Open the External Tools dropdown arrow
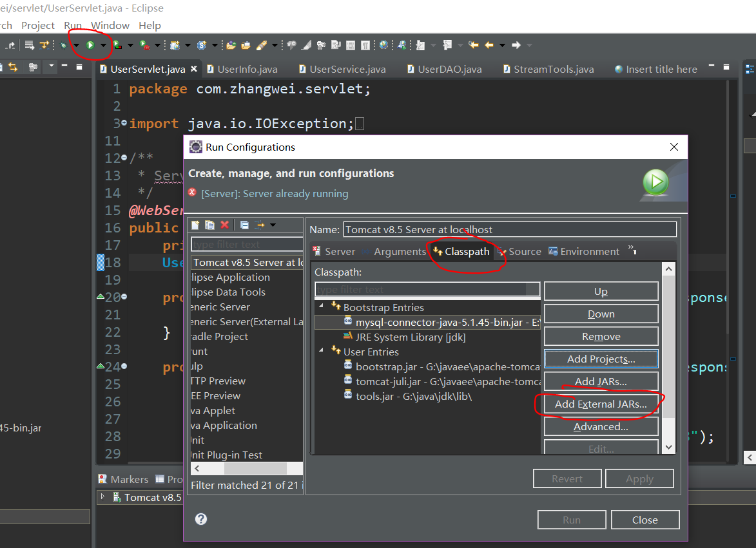Image resolution: width=756 pixels, height=548 pixels. [157, 45]
